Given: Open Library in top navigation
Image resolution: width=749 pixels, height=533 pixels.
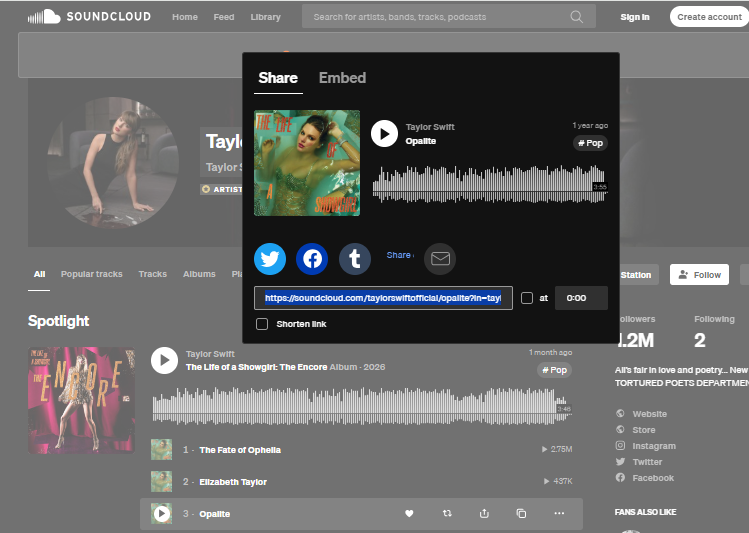Looking at the screenshot, I should (266, 17).
